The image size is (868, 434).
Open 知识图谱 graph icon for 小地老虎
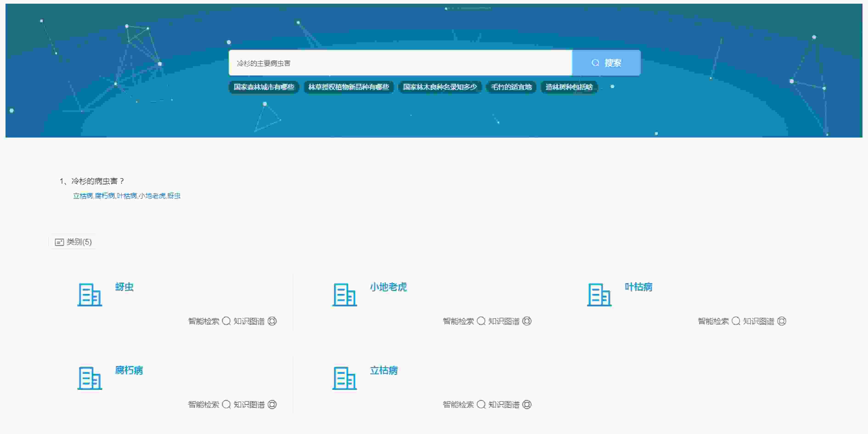[x=527, y=321]
